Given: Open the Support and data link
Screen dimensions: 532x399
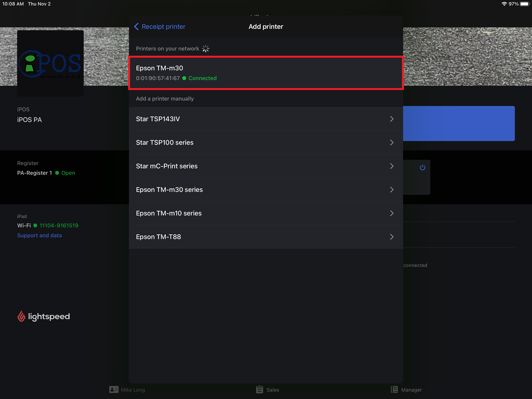Looking at the screenshot, I should (39, 235).
